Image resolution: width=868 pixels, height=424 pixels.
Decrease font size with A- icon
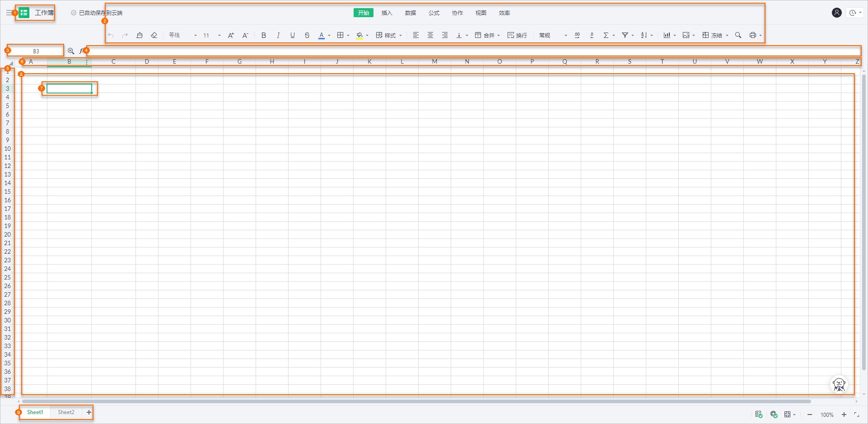point(245,35)
